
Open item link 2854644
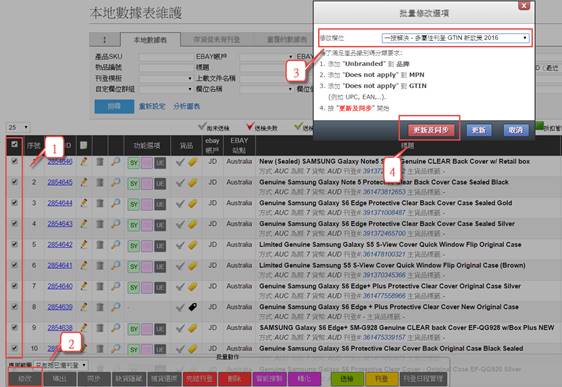click(60, 203)
